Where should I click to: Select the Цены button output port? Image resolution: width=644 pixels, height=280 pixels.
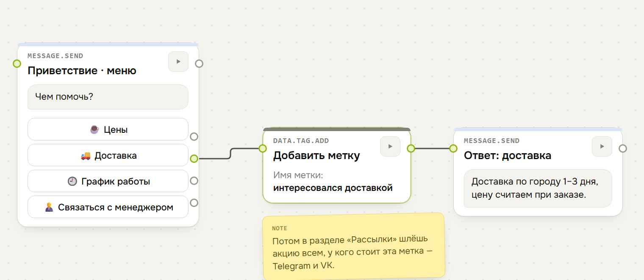[194, 137]
